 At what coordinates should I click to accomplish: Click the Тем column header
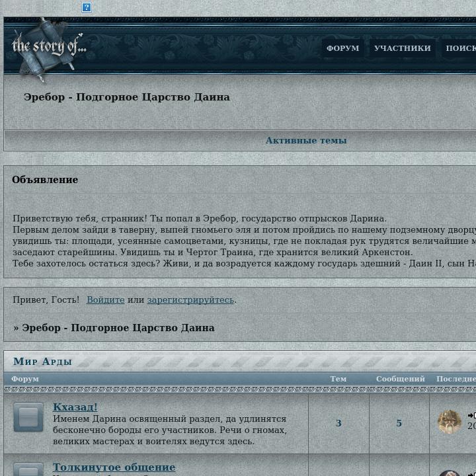tap(338, 379)
